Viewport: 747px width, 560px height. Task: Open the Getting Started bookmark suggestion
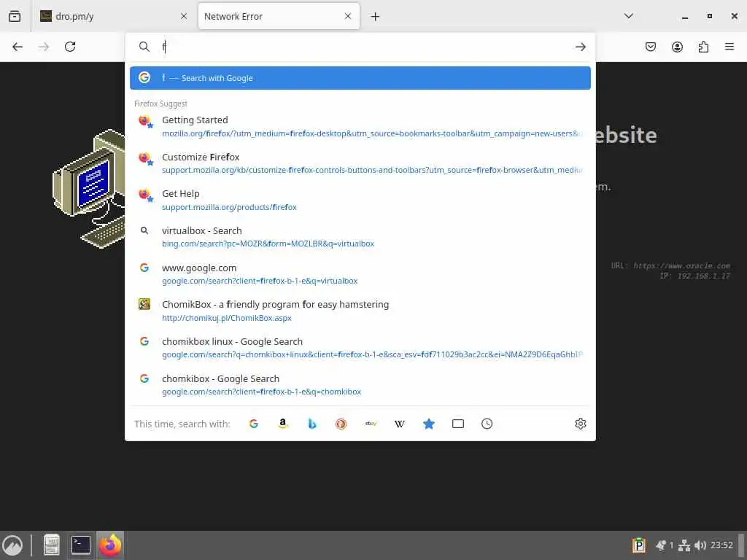pyautogui.click(x=360, y=126)
